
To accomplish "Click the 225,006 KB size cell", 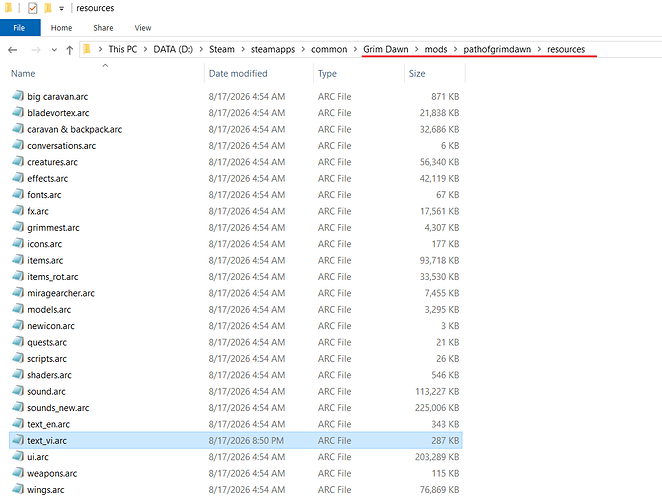I will [x=437, y=408].
